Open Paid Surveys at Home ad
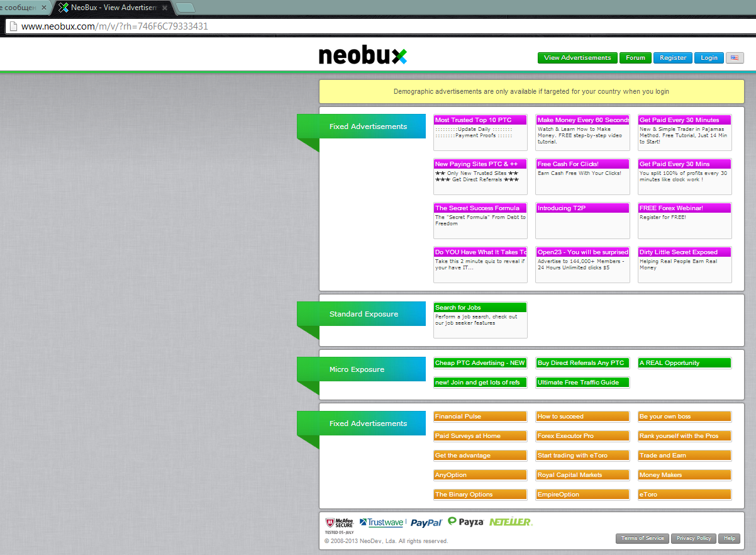The width and height of the screenshot is (756, 555). pyautogui.click(x=481, y=436)
